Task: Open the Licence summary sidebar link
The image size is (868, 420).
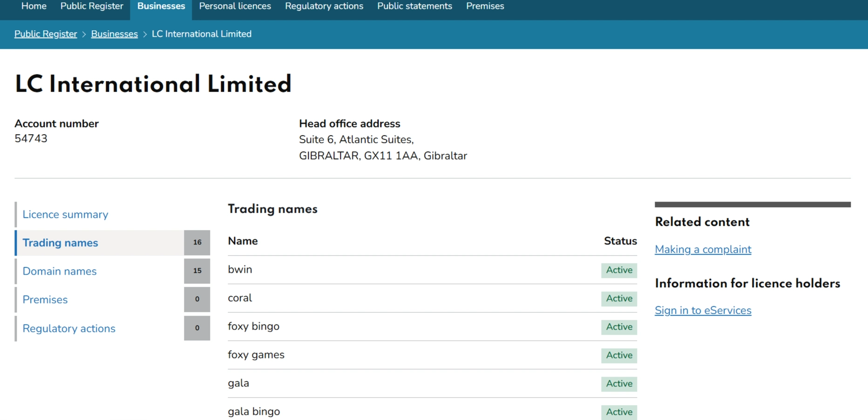Action: tap(65, 215)
